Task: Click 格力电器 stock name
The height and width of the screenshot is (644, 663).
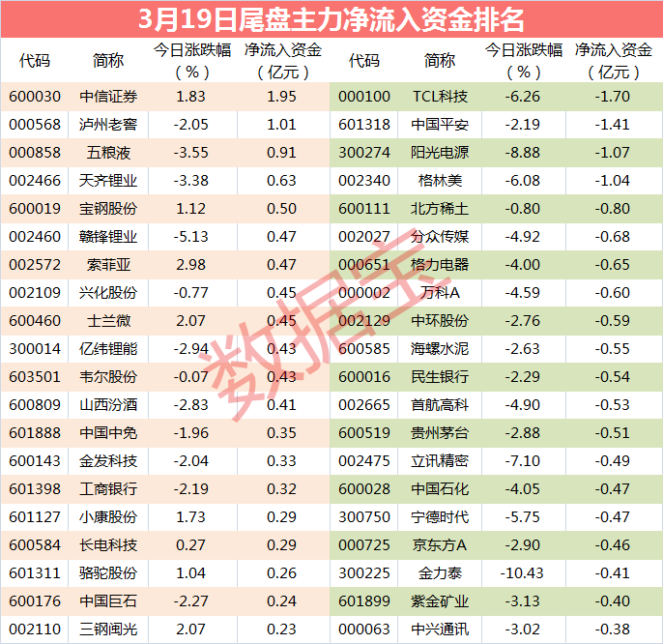Action: click(x=440, y=265)
